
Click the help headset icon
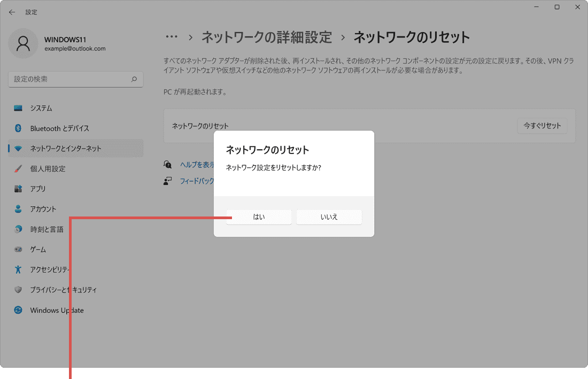pyautogui.click(x=169, y=164)
